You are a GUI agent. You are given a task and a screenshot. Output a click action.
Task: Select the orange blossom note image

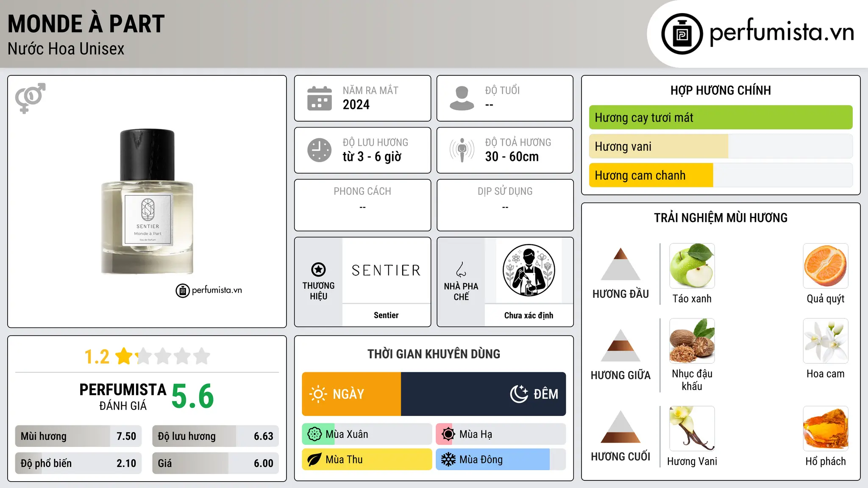826,341
